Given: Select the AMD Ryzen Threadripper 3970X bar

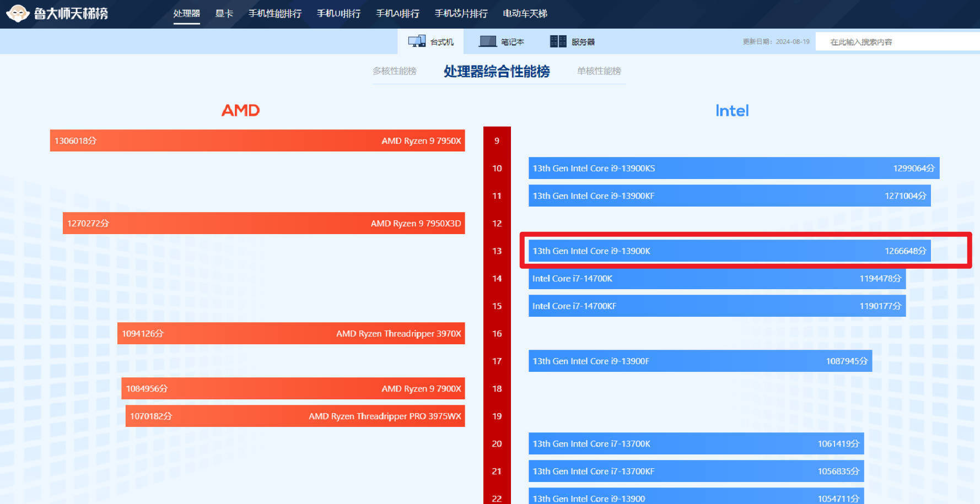Looking at the screenshot, I should pyautogui.click(x=291, y=333).
